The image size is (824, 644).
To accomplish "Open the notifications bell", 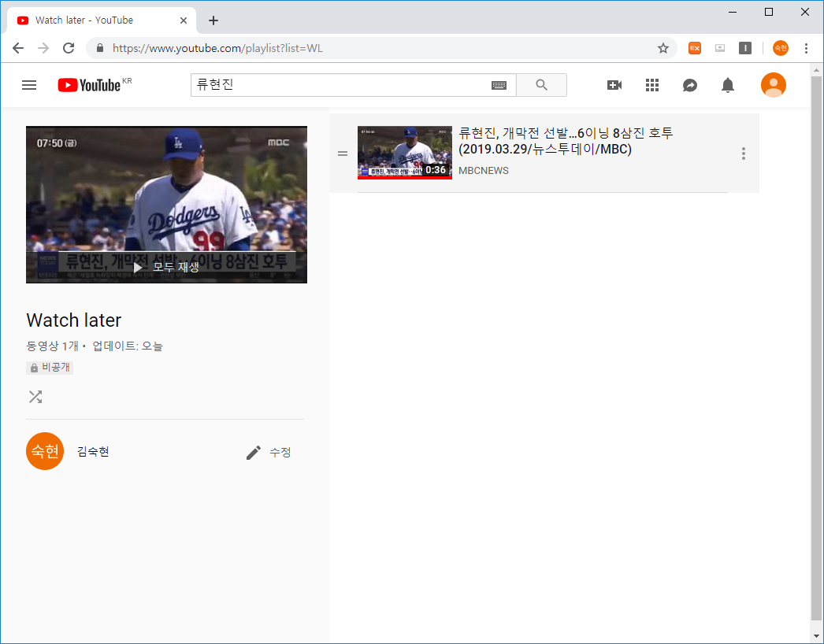I will coord(728,85).
